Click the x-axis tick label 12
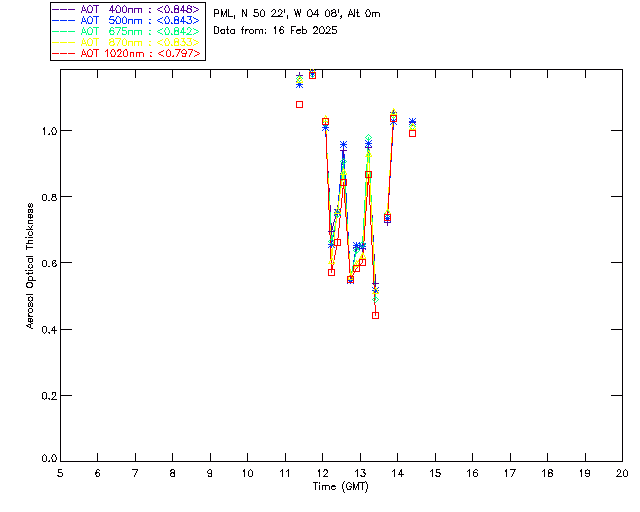Image resolution: width=640 pixels, height=512 pixels. [322, 472]
